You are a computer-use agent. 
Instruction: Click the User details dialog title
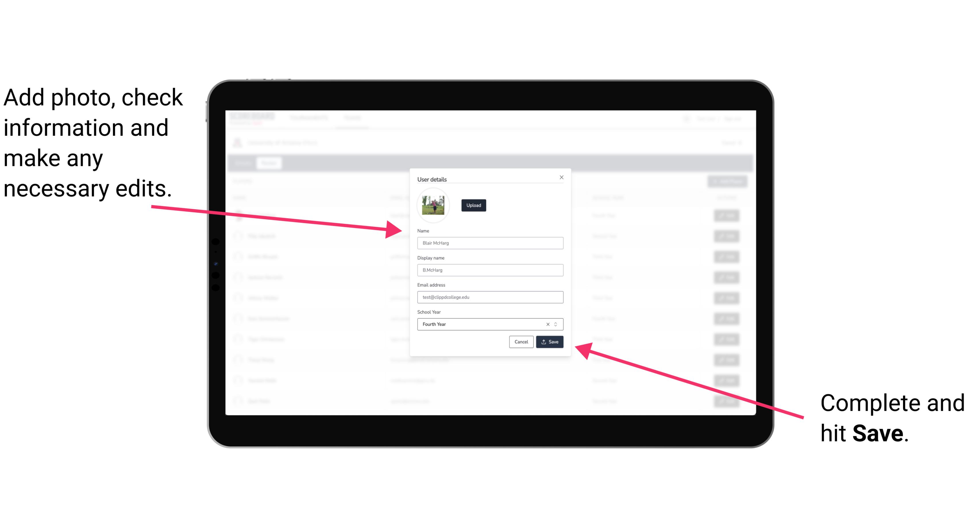[x=433, y=179]
